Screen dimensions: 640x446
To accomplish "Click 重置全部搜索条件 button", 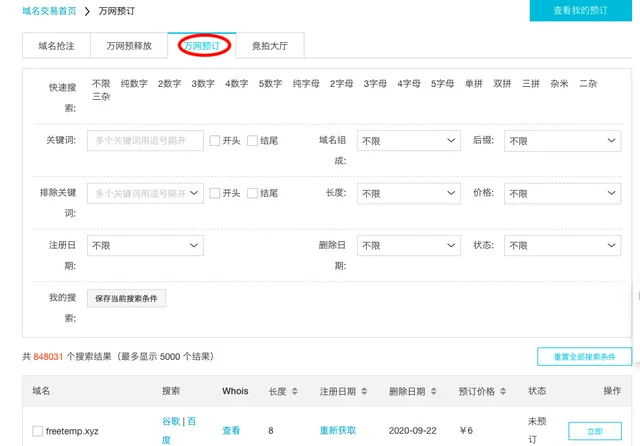I will tap(584, 357).
